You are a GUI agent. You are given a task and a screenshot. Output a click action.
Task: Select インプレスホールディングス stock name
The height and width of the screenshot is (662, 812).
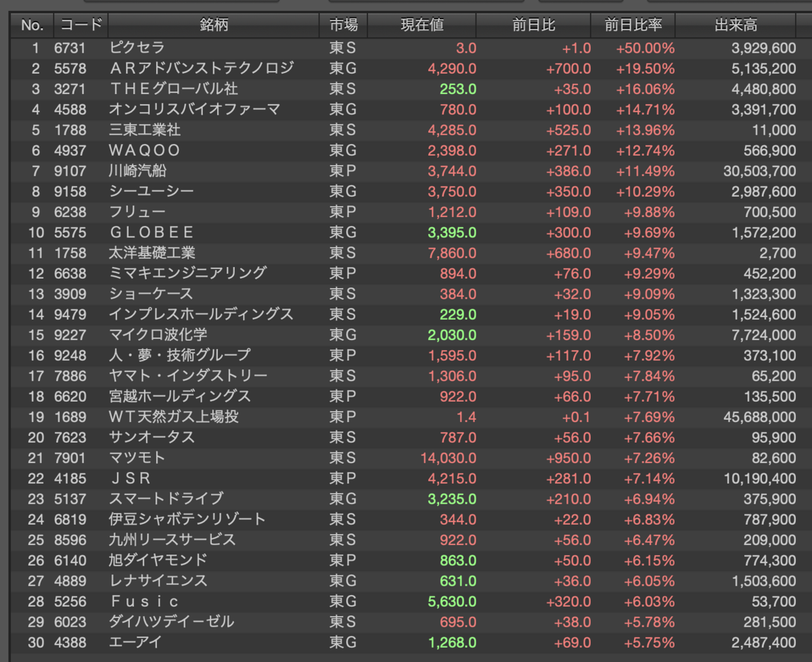click(202, 314)
